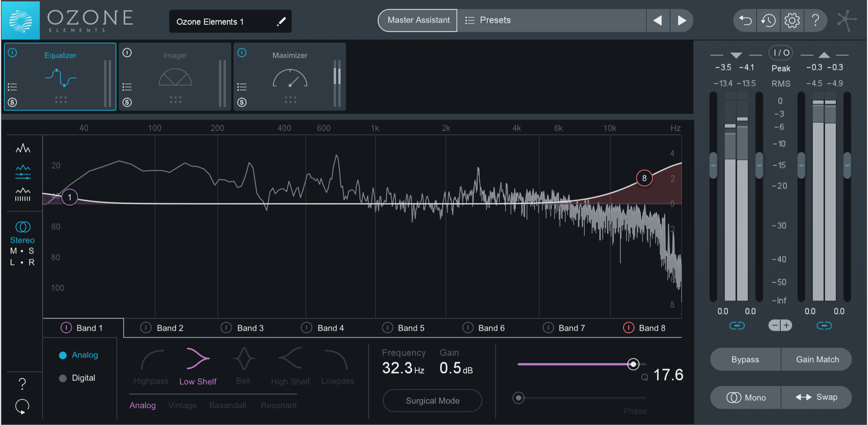This screenshot has height=425, width=868.
Task: Disable Band 8 power button
Action: pos(628,327)
